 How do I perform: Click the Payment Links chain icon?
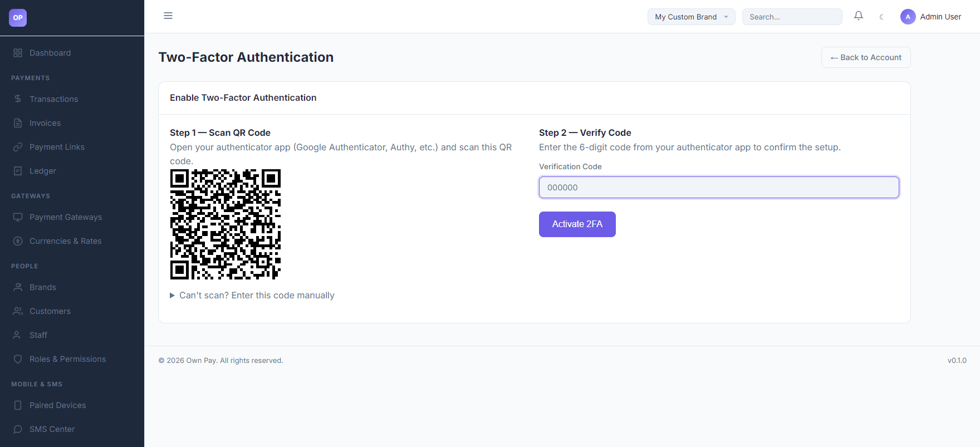tap(18, 147)
